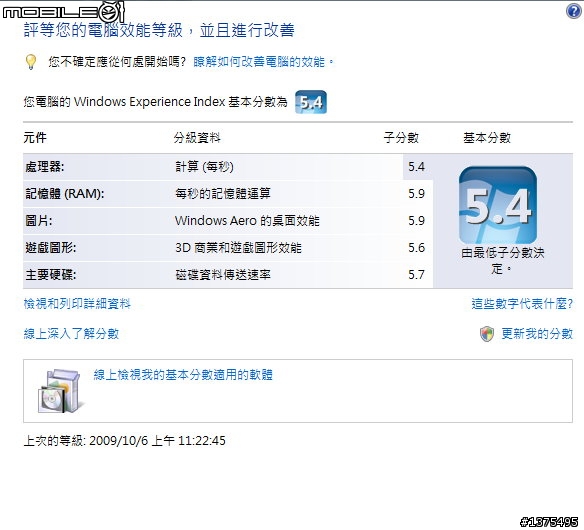Viewport: 584px width, 530px height.
Task: Click the security shield icon beside 更新我的分數
Action: 487,334
